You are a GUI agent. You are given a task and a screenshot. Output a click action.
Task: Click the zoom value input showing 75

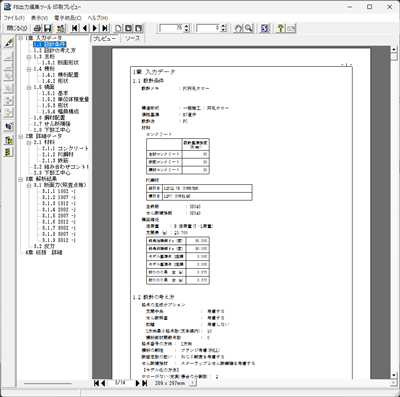pyautogui.click(x=172, y=28)
